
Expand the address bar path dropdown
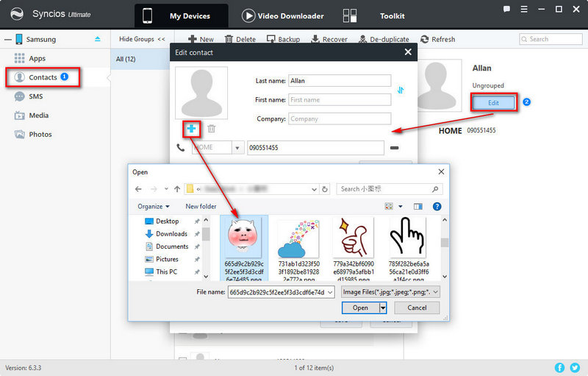[315, 190]
